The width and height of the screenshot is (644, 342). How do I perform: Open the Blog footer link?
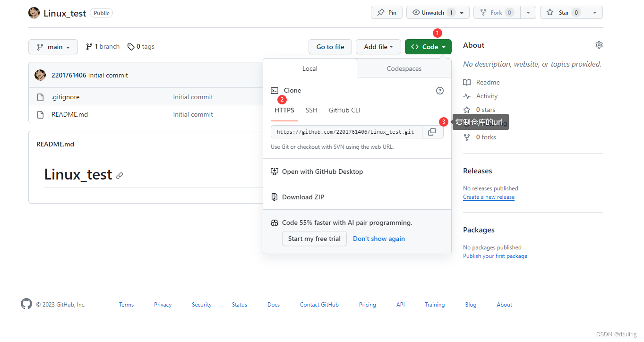pos(471,305)
